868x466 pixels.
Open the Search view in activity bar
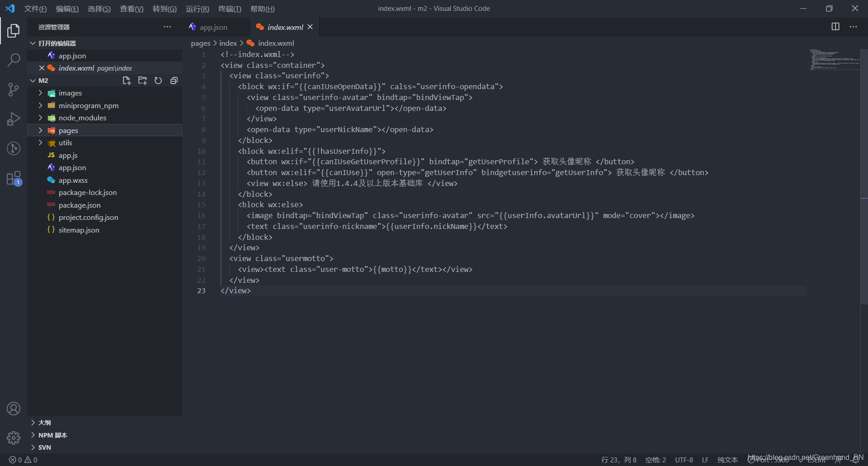[14, 60]
